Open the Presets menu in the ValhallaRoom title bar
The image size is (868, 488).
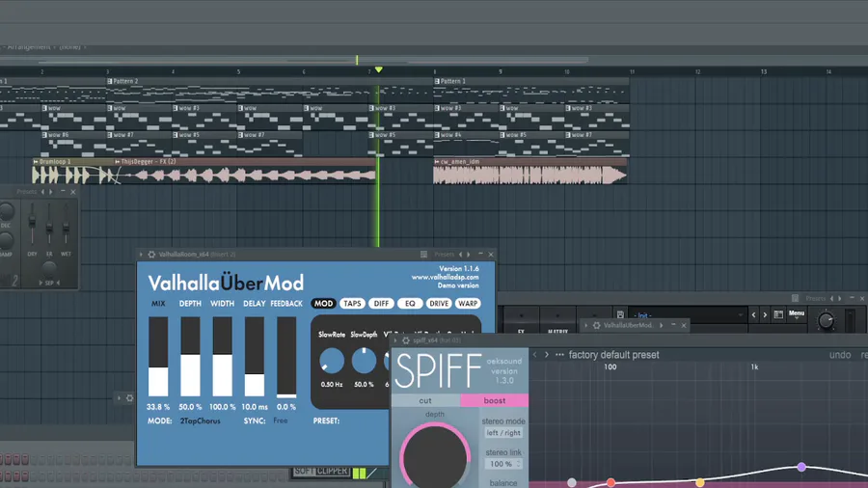444,255
